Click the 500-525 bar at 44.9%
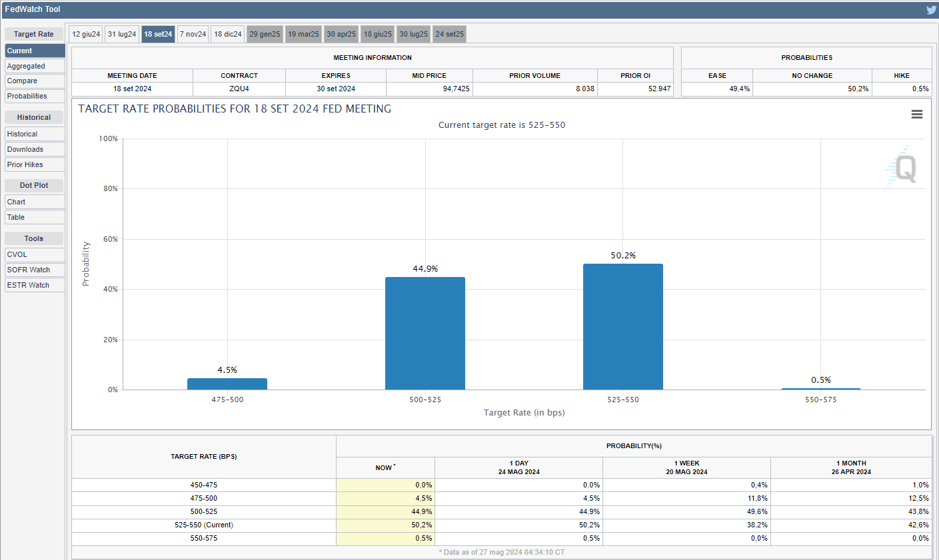The image size is (939, 560). pos(425,334)
